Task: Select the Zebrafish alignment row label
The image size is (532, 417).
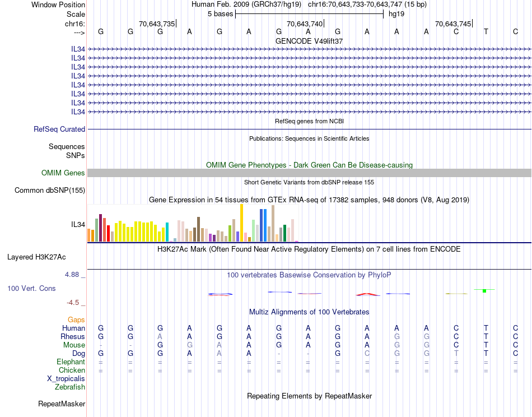Action: pos(70,387)
